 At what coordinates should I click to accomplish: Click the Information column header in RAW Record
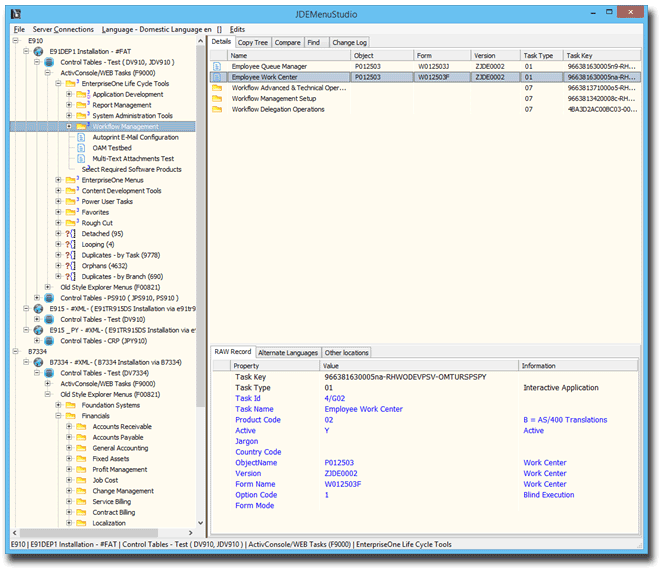578,366
